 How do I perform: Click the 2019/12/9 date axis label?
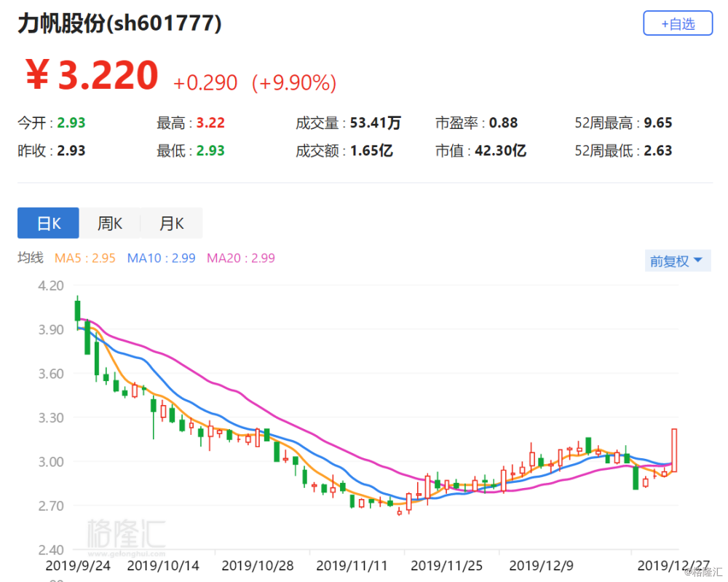(x=542, y=565)
